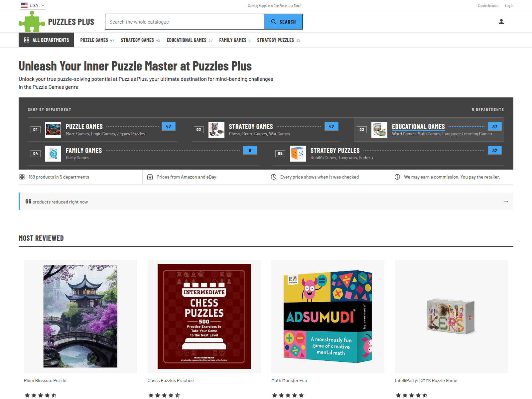Image resolution: width=532 pixels, height=399 pixels.
Task: Focus the catalogue search field
Action: pos(185,22)
